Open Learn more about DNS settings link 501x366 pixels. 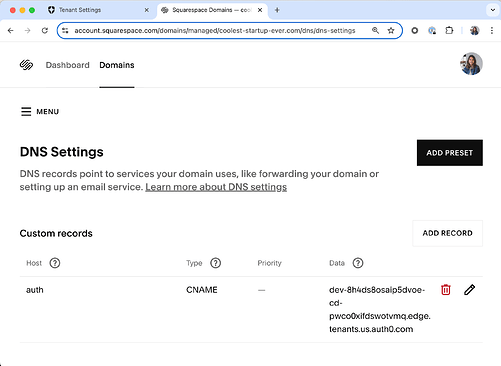(x=216, y=187)
